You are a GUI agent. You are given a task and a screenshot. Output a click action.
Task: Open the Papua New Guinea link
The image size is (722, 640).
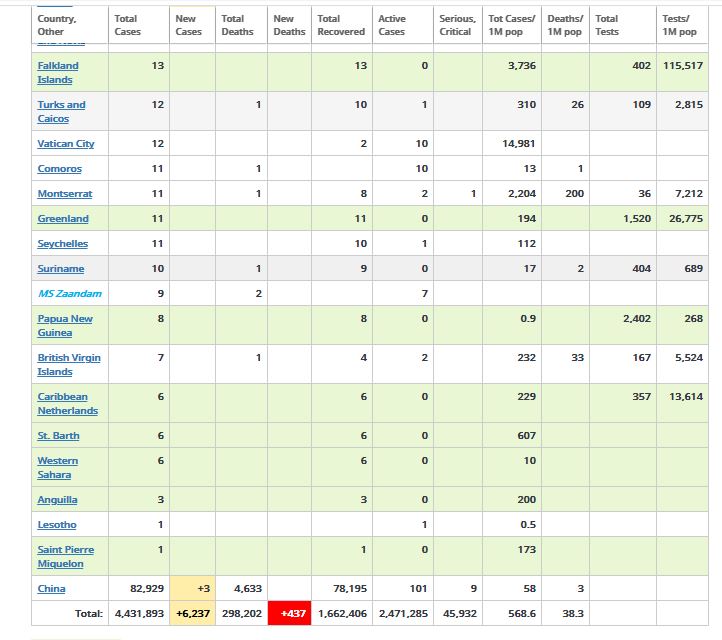[65, 325]
